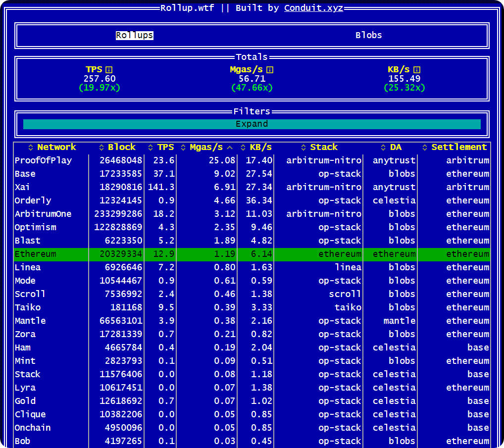Image resolution: width=504 pixels, height=448 pixels.
Task: Click the Mint network name
Action: (25, 361)
